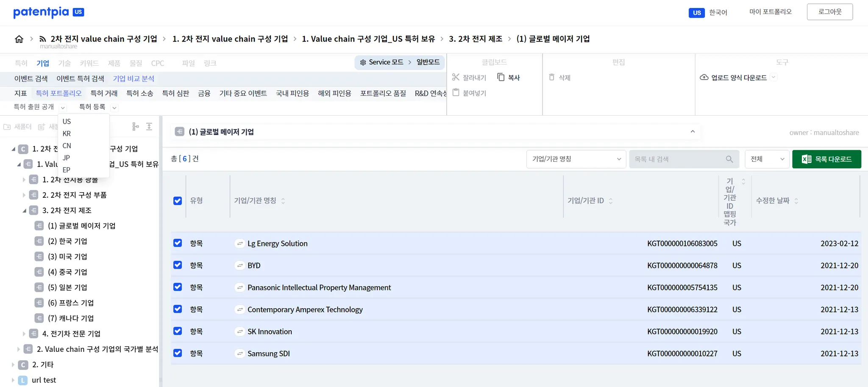The height and width of the screenshot is (387, 868).
Task: Uncheck the Samsung SDI row checkbox
Action: pos(178,353)
